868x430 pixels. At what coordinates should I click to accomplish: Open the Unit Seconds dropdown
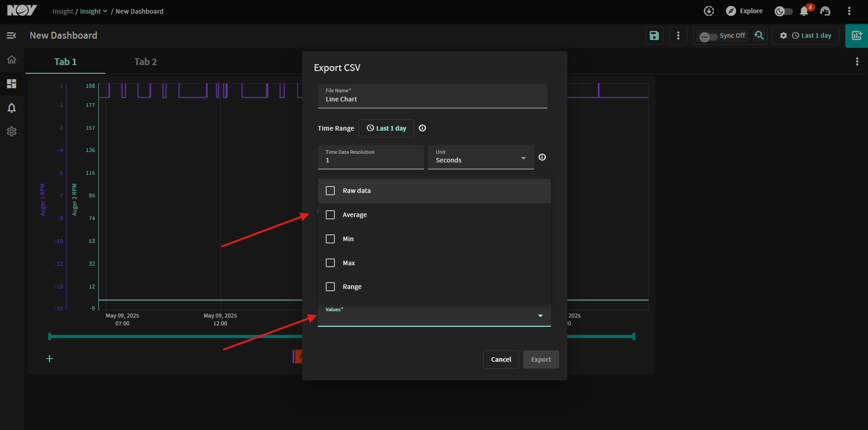tap(481, 157)
